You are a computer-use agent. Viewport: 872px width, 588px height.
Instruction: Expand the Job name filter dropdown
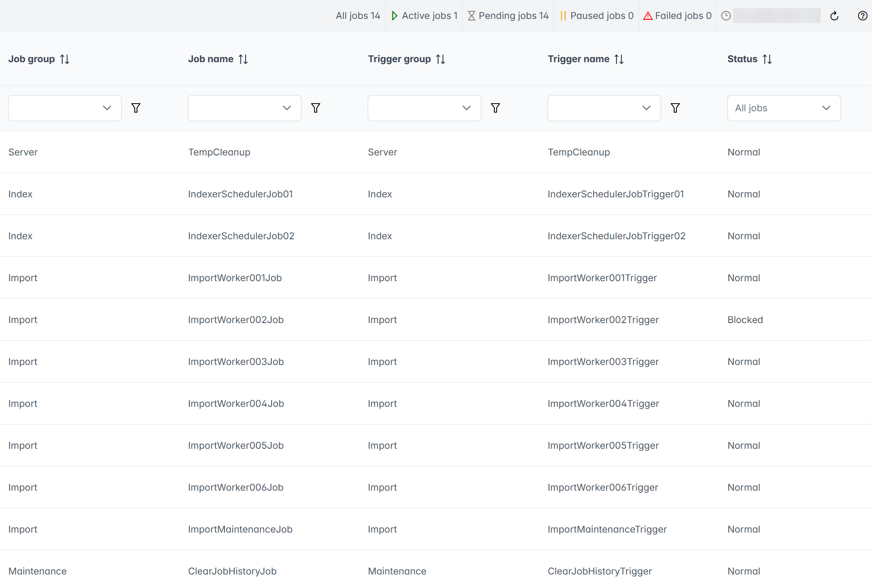click(245, 108)
